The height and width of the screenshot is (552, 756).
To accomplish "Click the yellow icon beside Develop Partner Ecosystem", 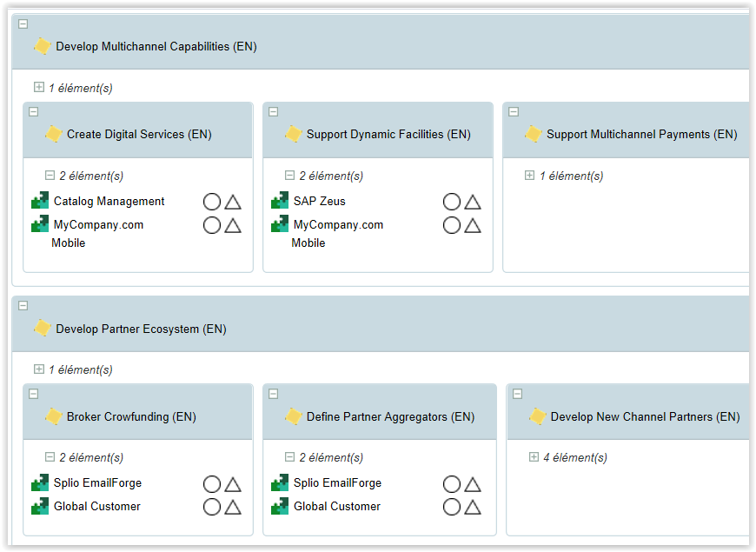I will click(x=42, y=329).
